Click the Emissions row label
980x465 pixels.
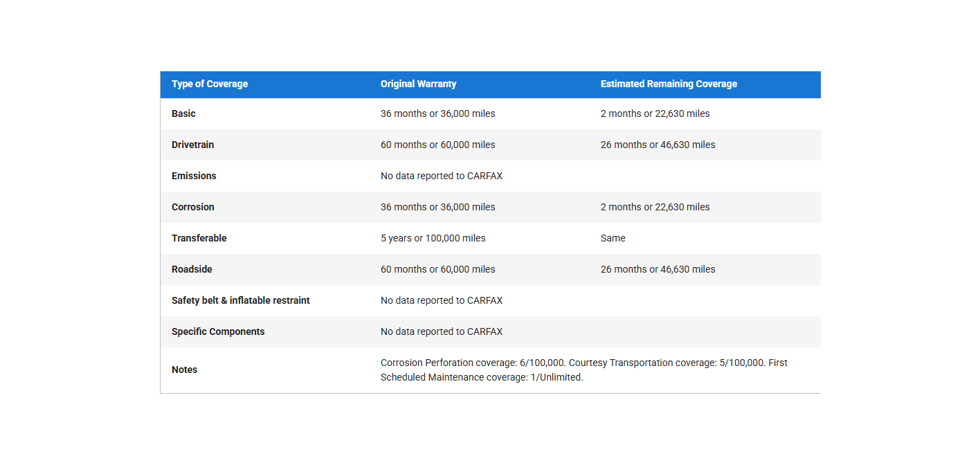click(x=194, y=176)
